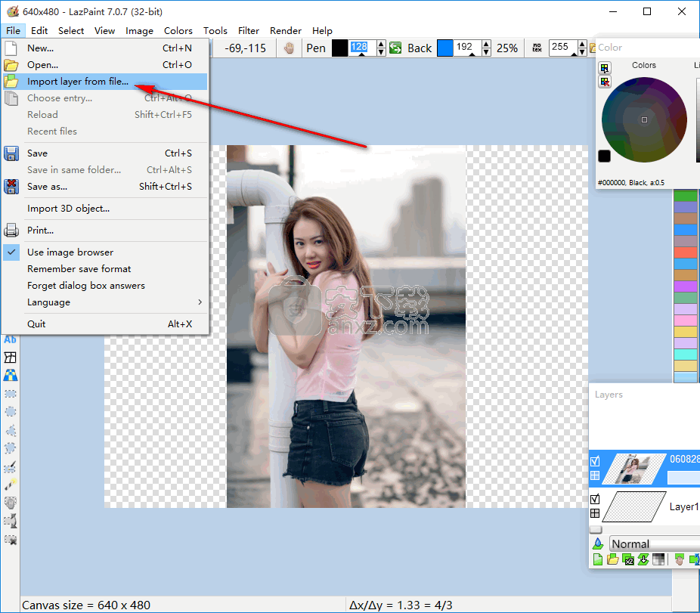The image size is (700, 613).
Task: Toggle the grid lock icon on 060828 layer
Action: point(595,475)
